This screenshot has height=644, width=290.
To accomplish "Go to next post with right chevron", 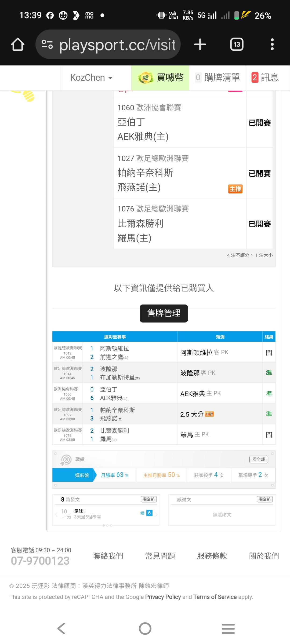I will pyautogui.click(x=156, y=514).
